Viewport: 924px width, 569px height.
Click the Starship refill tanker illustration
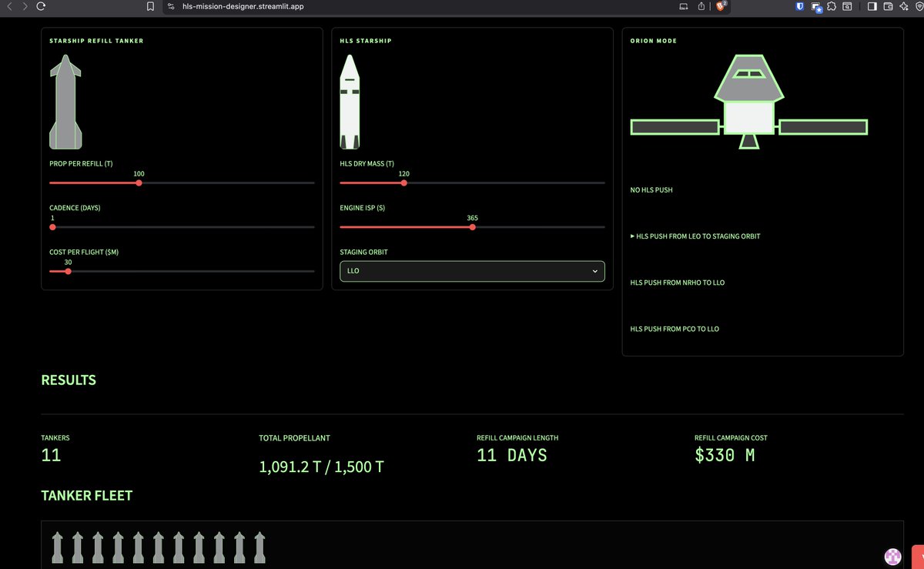coord(65,102)
